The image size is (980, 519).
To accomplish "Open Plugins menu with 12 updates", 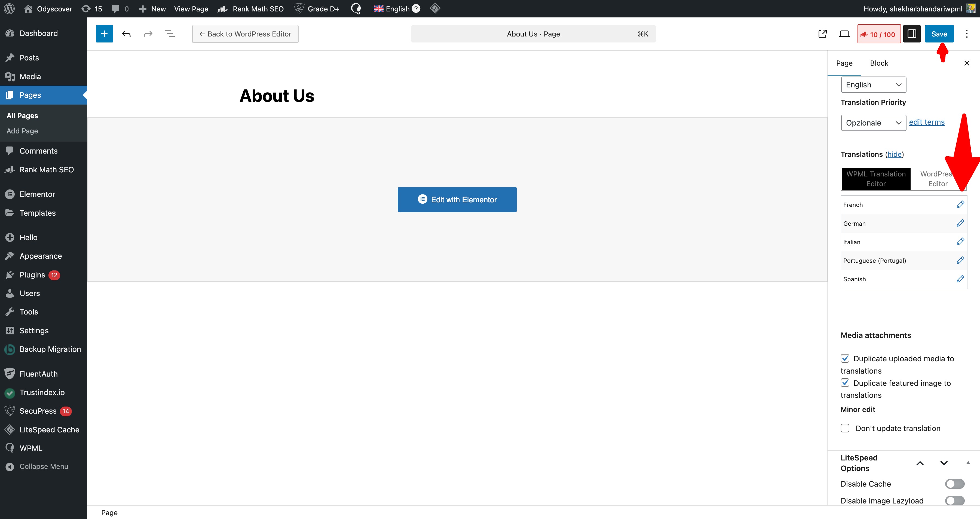I will click(x=43, y=275).
